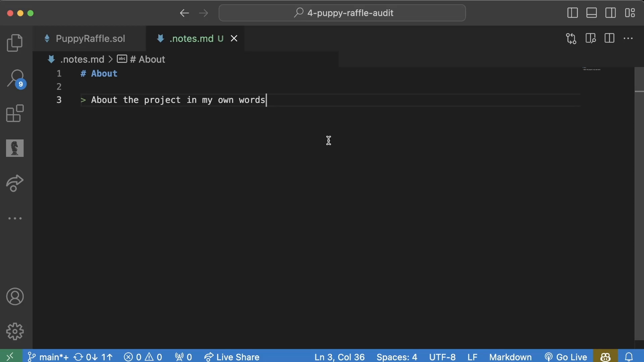Open the Search view with badge 9
644x362 pixels.
pos(15,78)
